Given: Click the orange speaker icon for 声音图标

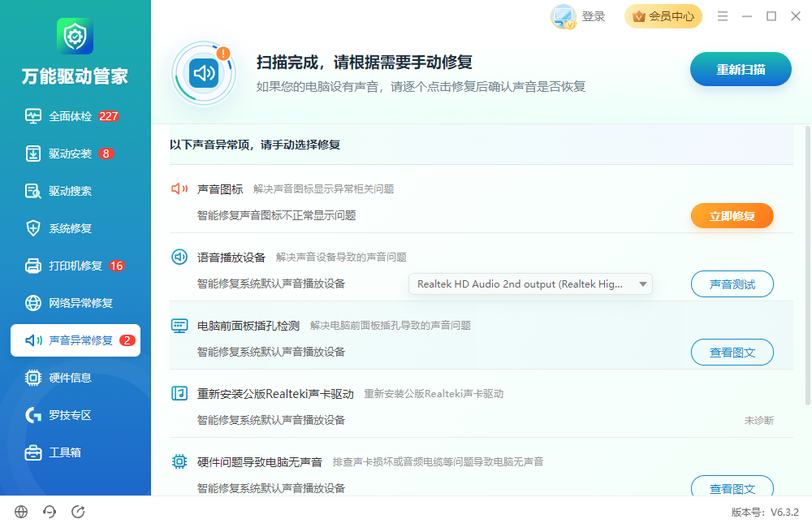Looking at the screenshot, I should pyautogui.click(x=179, y=188).
